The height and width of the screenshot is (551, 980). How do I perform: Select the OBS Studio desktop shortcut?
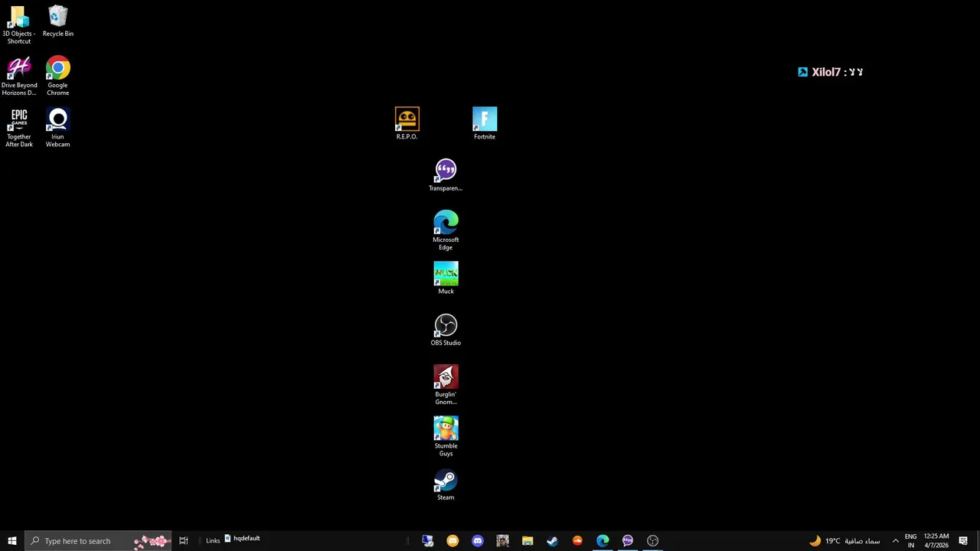coord(446,330)
